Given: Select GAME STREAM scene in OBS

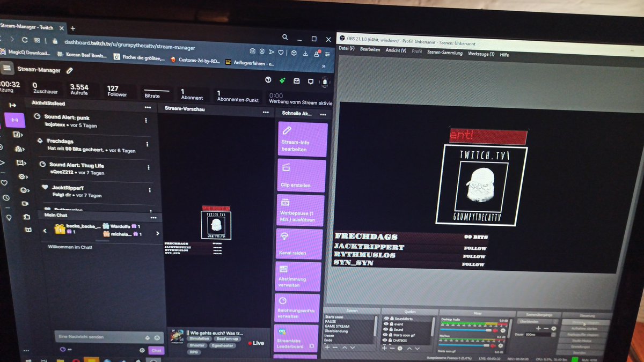Looking at the screenshot, I should (337, 327).
